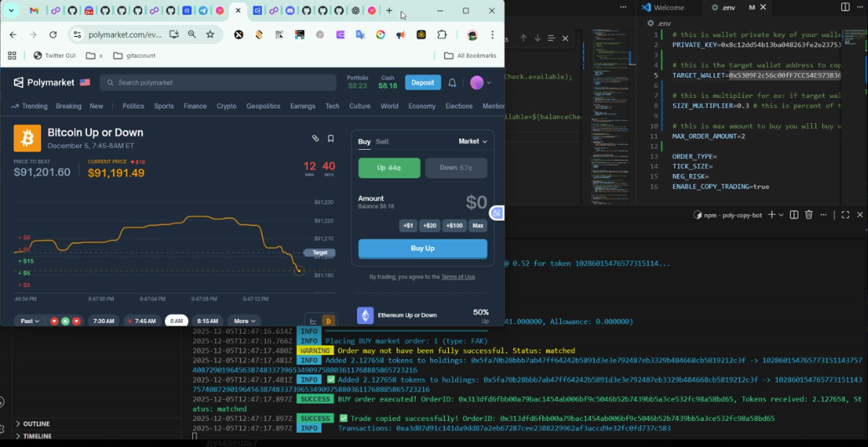868x447 pixels.
Task: Open the Discord browser tab
Action: point(290,11)
